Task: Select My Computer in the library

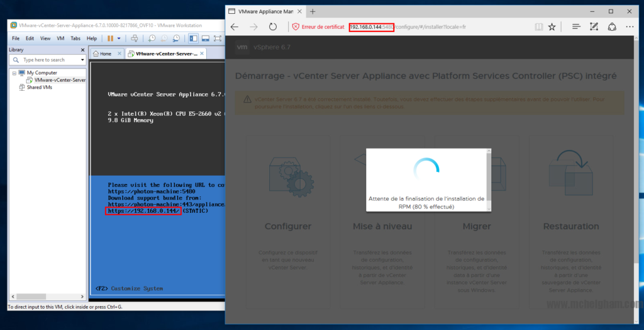Action: 42,73
